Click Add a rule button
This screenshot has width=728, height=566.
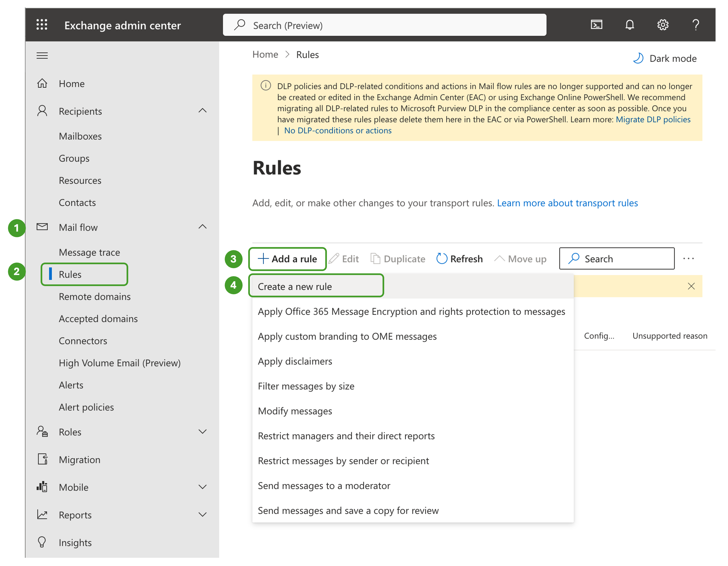pos(287,259)
